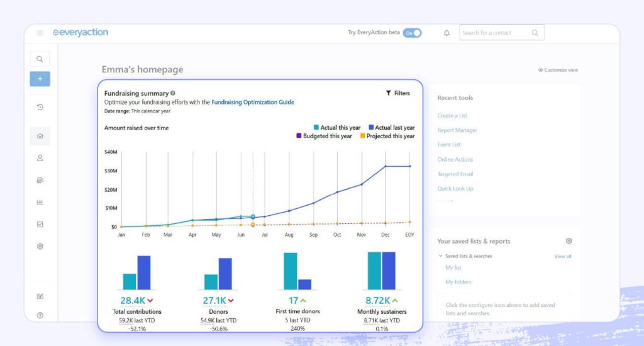
Task: Click Customize view link
Action: 558,70
